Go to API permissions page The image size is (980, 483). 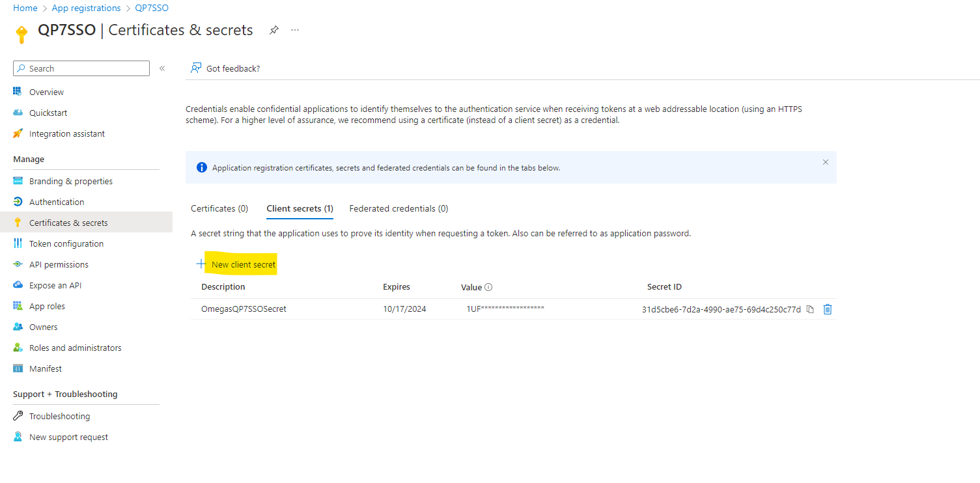coord(59,264)
